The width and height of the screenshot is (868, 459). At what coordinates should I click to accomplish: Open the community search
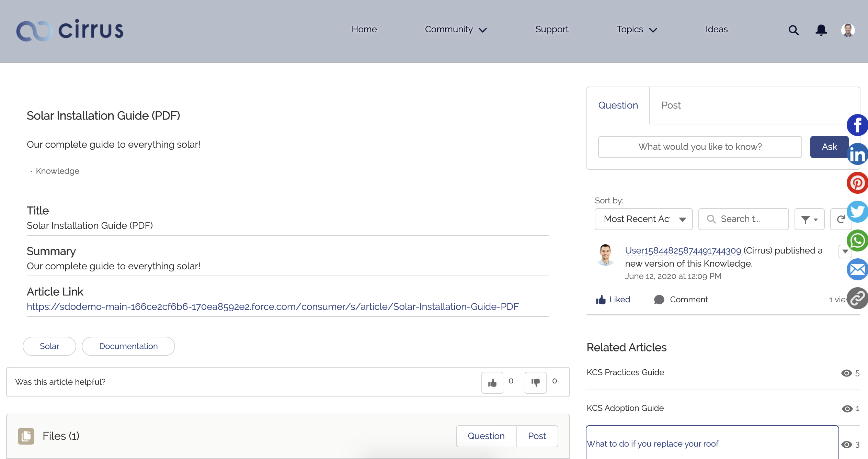point(793,30)
